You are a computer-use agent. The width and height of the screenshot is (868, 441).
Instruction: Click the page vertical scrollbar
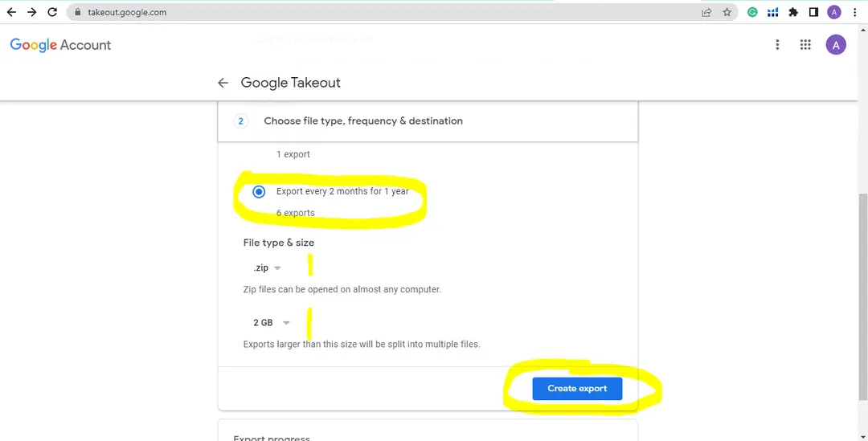coord(863,296)
